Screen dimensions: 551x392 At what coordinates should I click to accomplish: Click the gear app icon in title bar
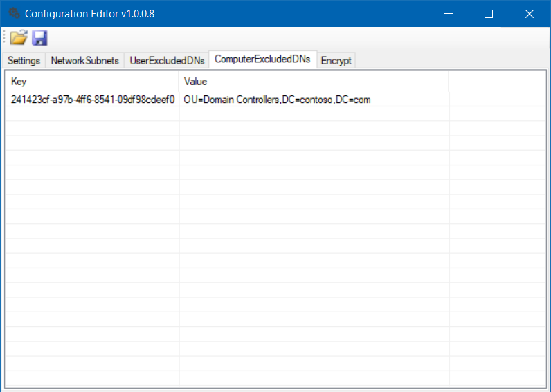click(14, 13)
